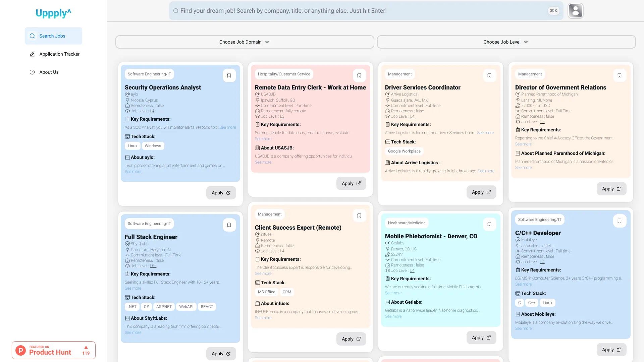This screenshot has height=362, width=644.
Task: Bookmark the Client Success Expert job
Action: pos(359,215)
